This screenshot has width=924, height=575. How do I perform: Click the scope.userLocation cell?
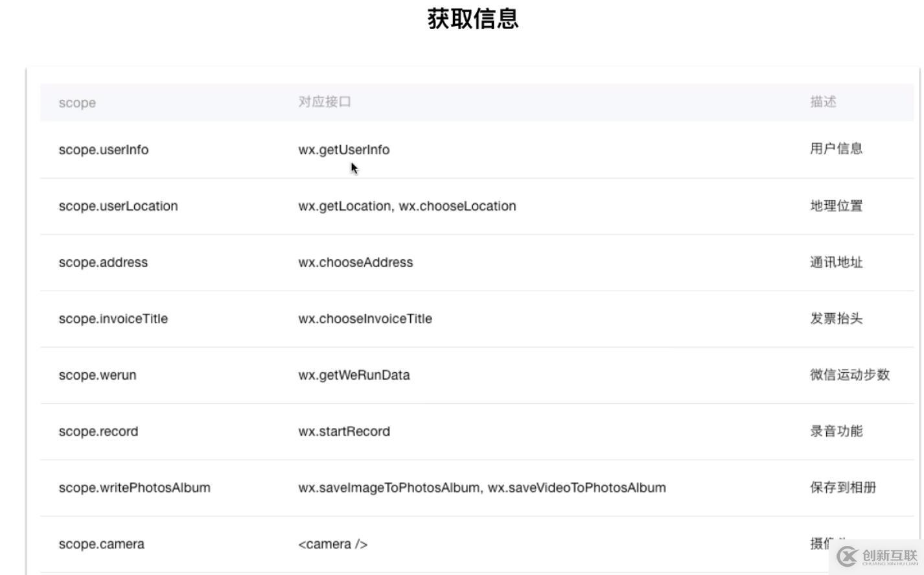click(118, 206)
